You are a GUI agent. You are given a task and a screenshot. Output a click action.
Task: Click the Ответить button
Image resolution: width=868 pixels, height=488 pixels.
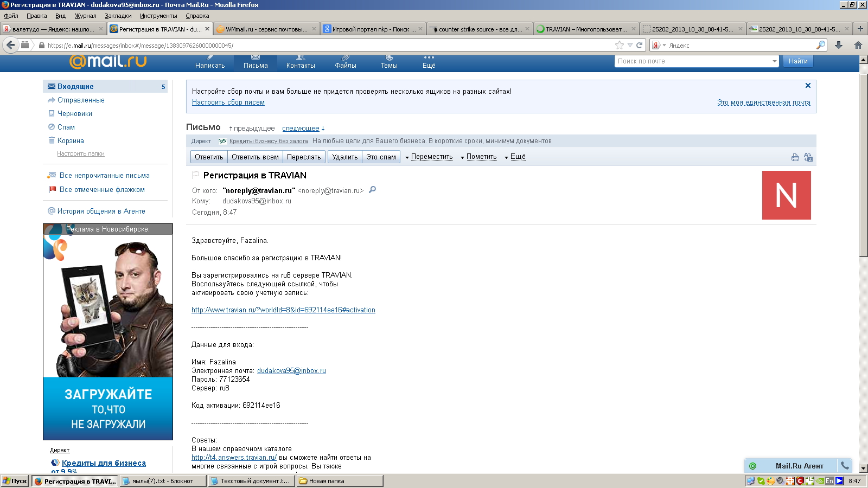pos(209,157)
